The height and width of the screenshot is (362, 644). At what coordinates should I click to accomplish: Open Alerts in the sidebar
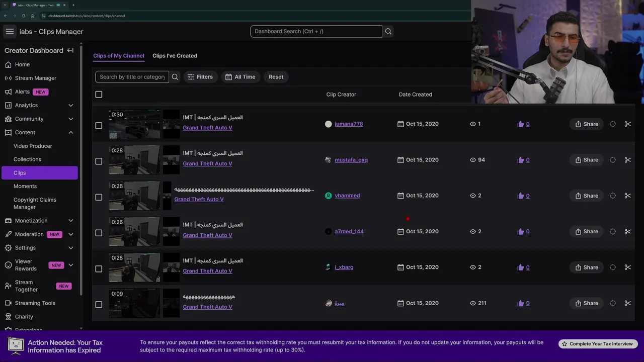22,92
